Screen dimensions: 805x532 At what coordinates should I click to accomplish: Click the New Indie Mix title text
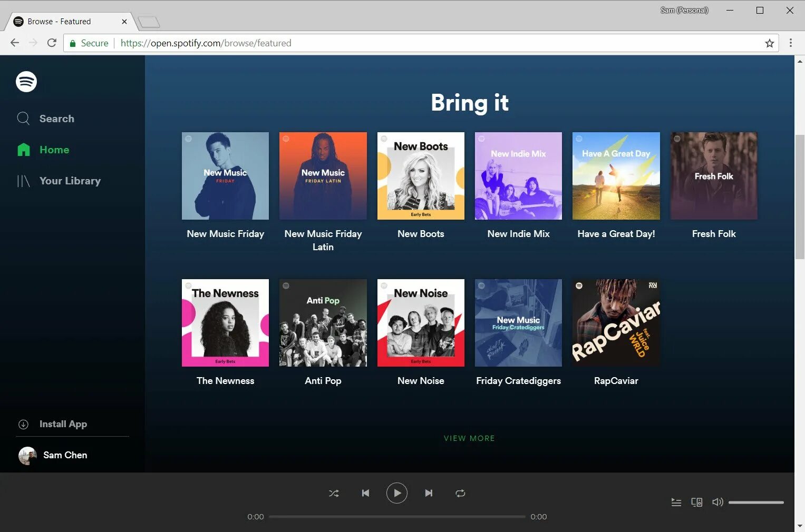point(518,234)
